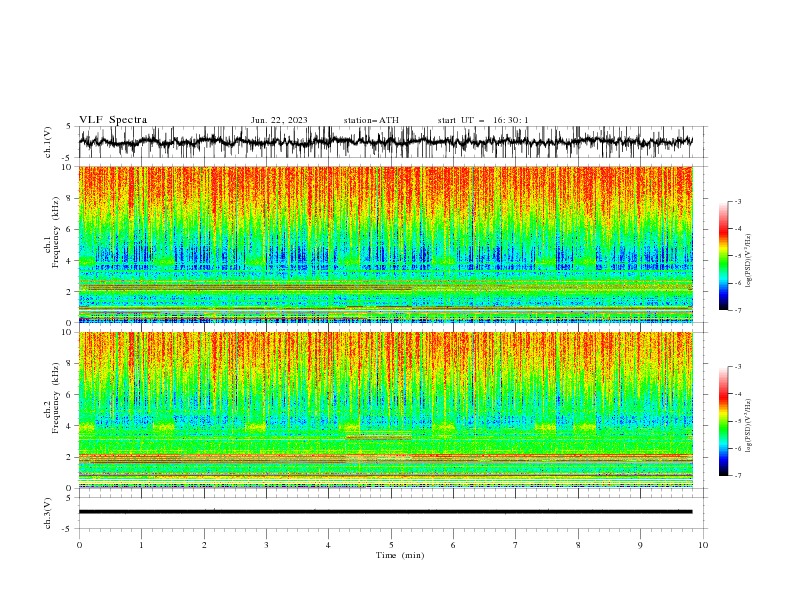Click time axis tick label "9"
This screenshot has width=792, height=612.
pos(640,545)
